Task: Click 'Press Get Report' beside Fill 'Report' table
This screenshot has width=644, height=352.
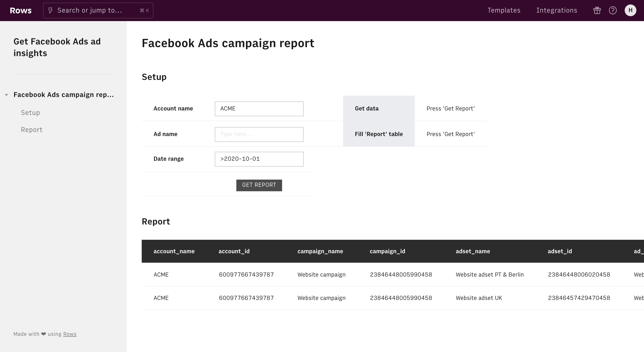Action: coord(450,134)
